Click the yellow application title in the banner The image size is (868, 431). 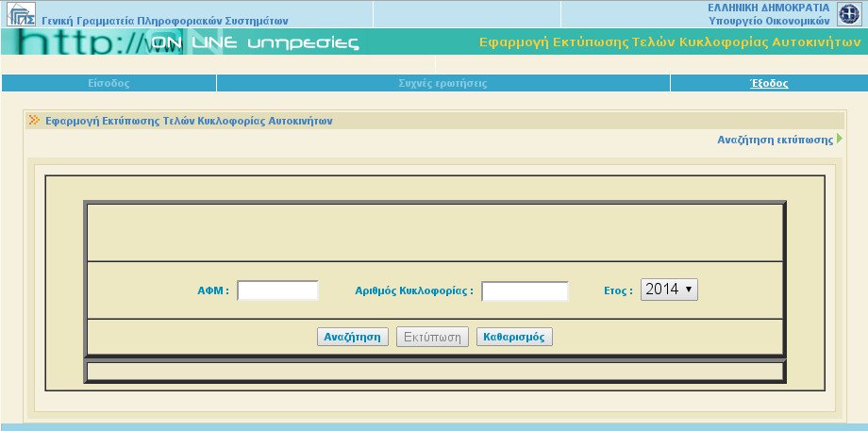click(671, 42)
